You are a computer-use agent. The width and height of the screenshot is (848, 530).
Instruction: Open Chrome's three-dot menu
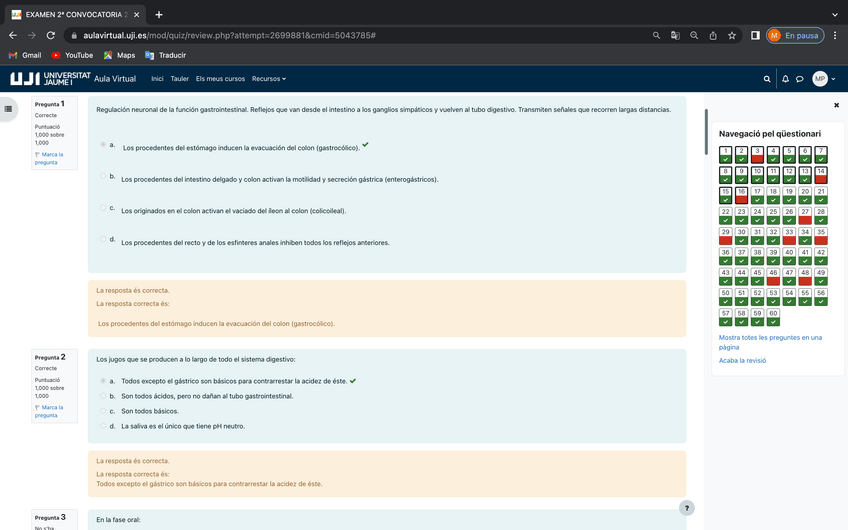834,35
